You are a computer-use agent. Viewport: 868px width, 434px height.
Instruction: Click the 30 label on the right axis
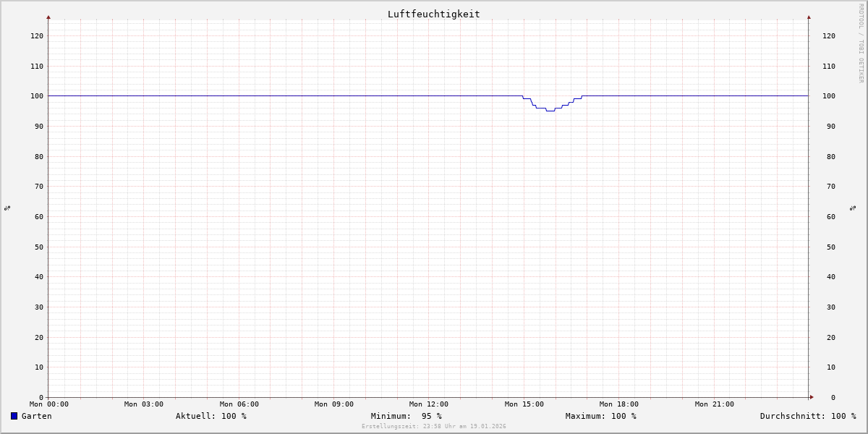831,307
